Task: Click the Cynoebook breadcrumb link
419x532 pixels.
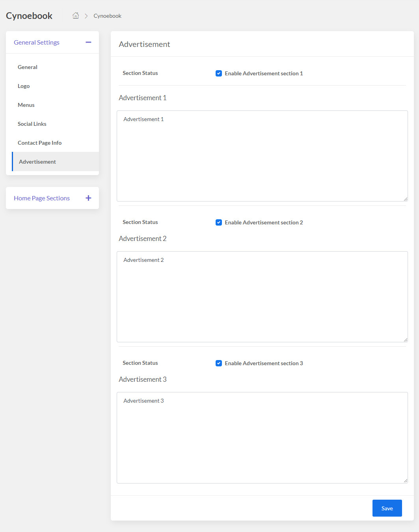Action: point(107,16)
